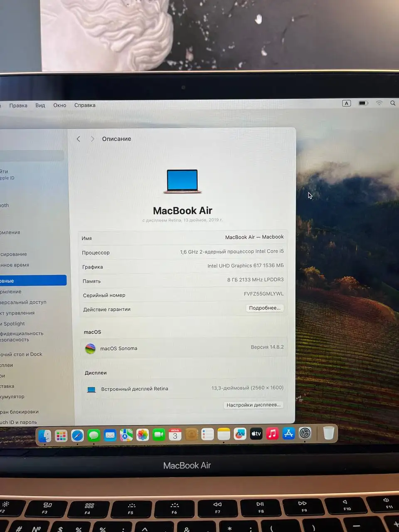Open the Правка menu
The height and width of the screenshot is (532, 399).
[x=18, y=106]
